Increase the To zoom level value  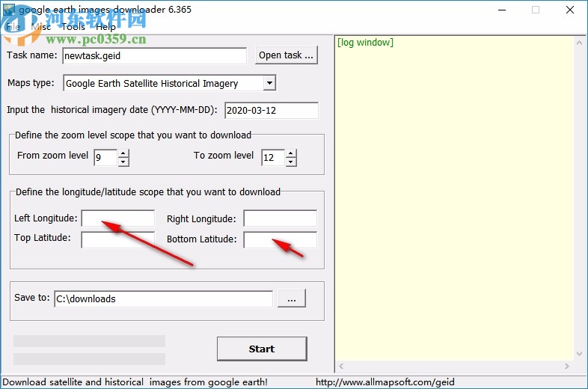coord(291,153)
